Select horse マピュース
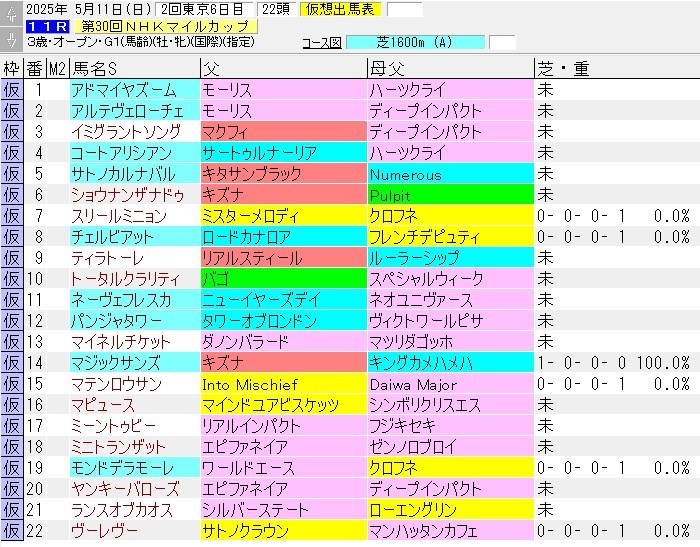 (x=135, y=405)
